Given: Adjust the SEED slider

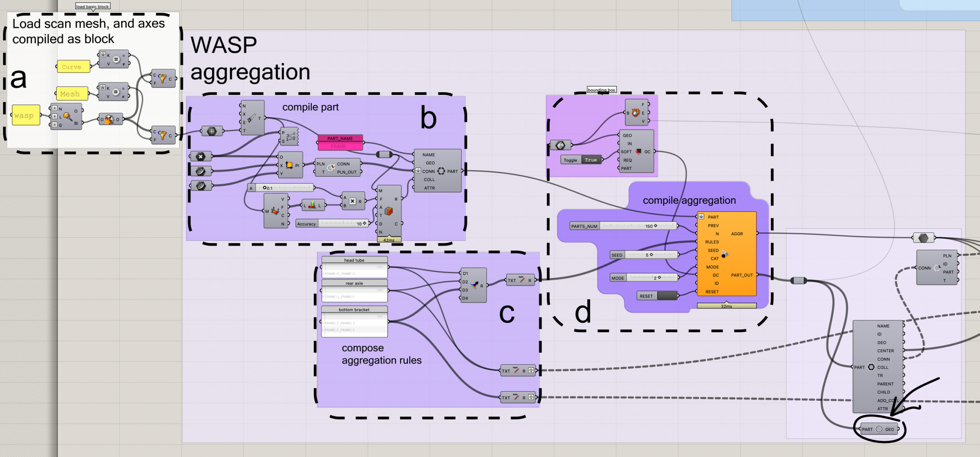Looking at the screenshot, I should [x=644, y=255].
